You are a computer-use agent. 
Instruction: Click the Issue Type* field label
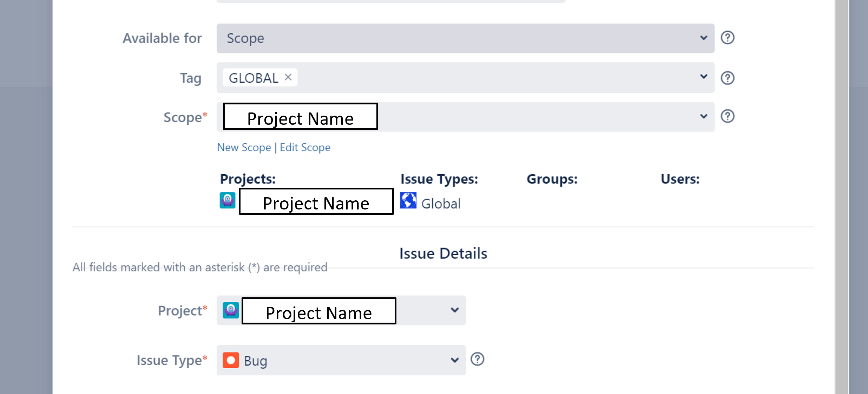pyautogui.click(x=172, y=360)
